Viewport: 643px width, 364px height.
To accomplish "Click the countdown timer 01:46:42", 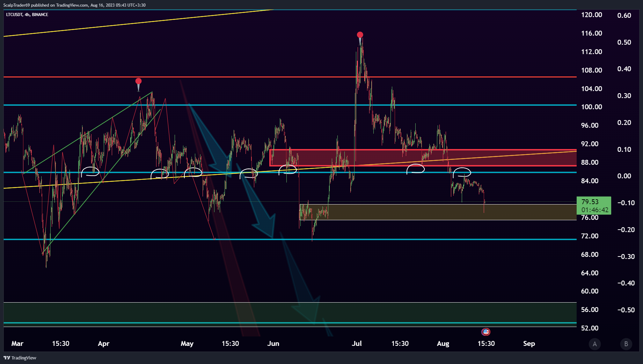I will [595, 210].
